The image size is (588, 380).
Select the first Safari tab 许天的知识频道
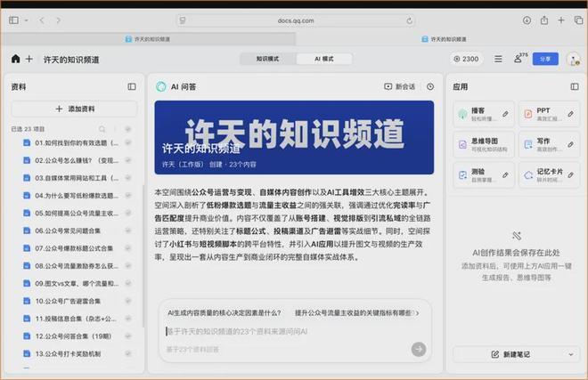click(x=148, y=39)
